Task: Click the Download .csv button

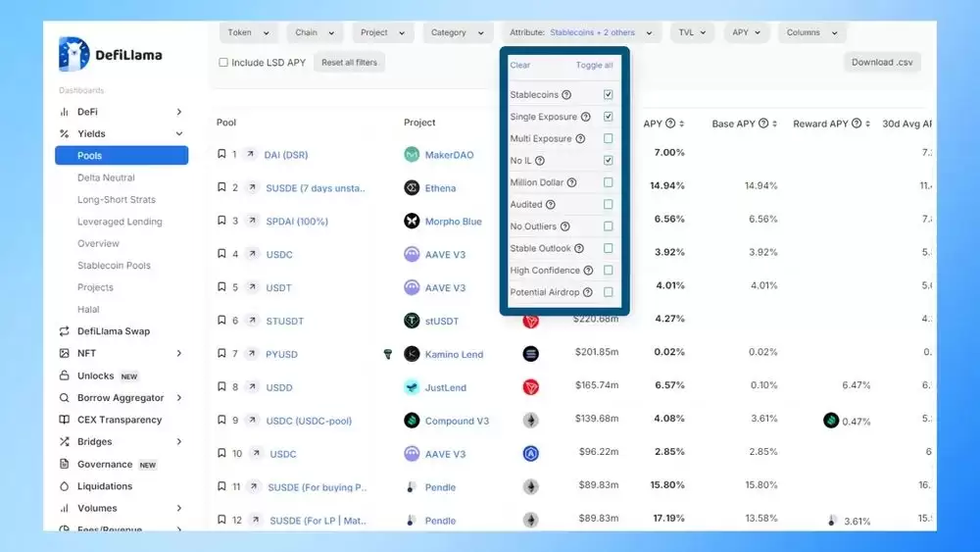Action: point(882,63)
